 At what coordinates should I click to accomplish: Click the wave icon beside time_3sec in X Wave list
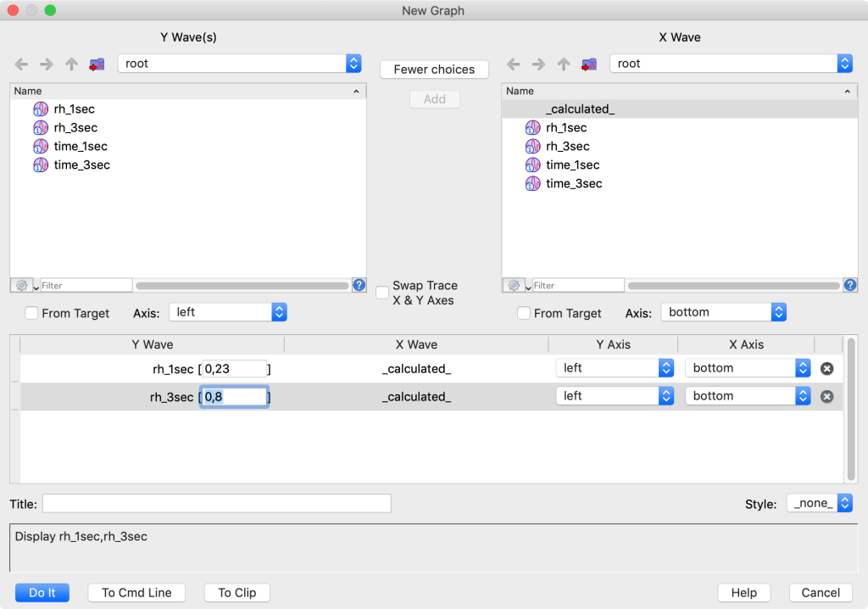[x=532, y=183]
